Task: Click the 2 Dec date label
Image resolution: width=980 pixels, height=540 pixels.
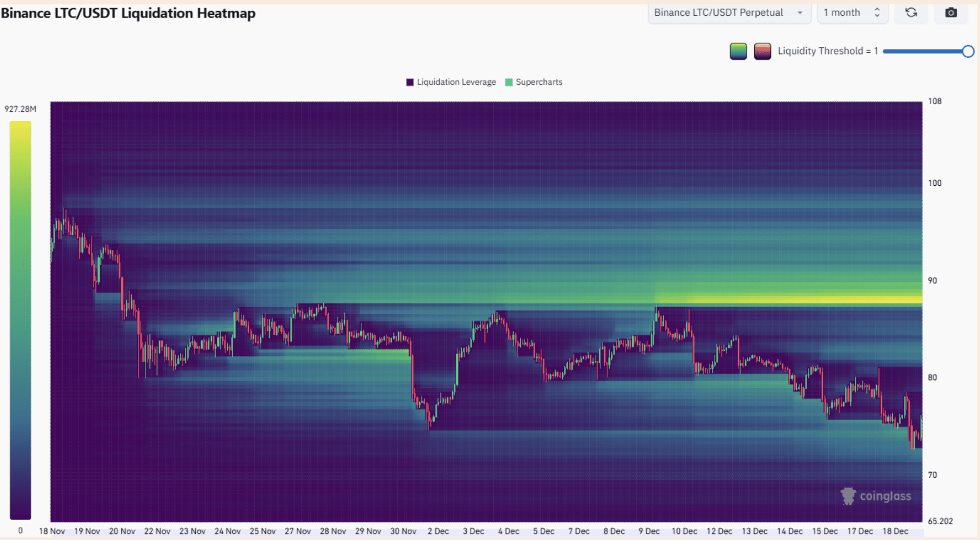Action: click(439, 531)
